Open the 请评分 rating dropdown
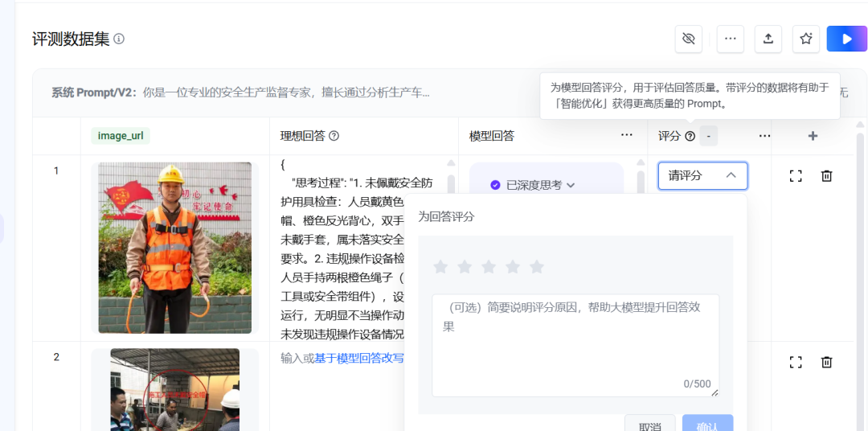The height and width of the screenshot is (431, 868). tap(702, 175)
